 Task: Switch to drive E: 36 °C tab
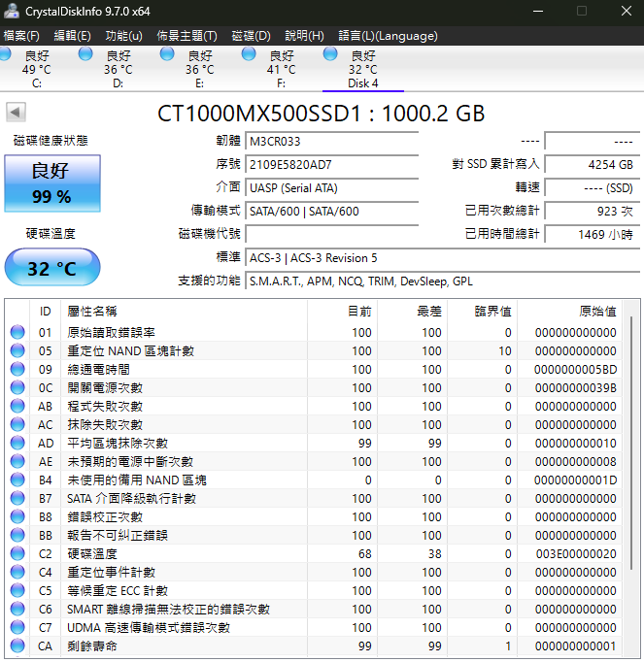tap(200, 69)
